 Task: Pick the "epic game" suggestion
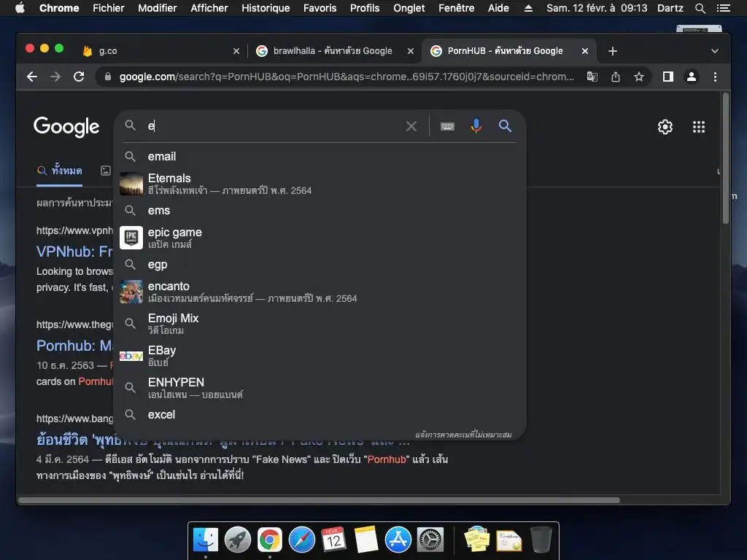320,238
